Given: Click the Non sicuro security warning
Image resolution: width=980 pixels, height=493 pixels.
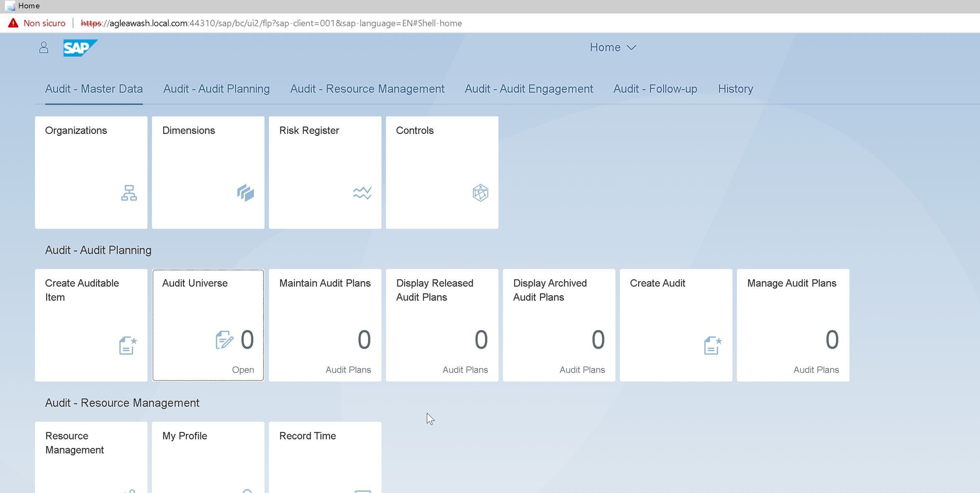Looking at the screenshot, I should click(44, 23).
